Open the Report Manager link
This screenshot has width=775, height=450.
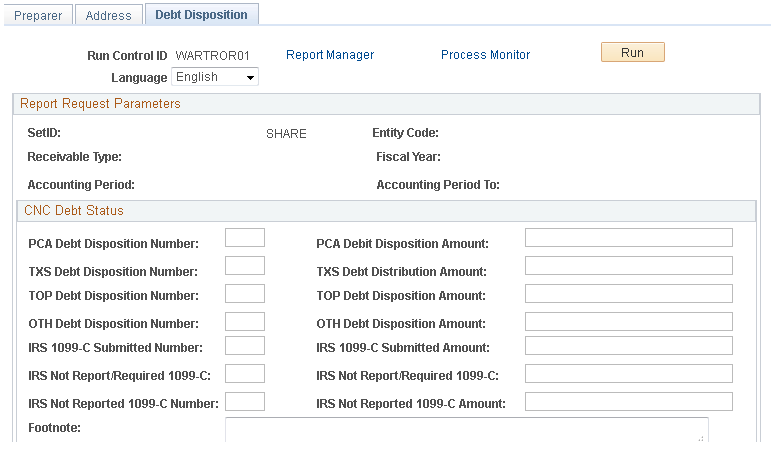point(330,54)
